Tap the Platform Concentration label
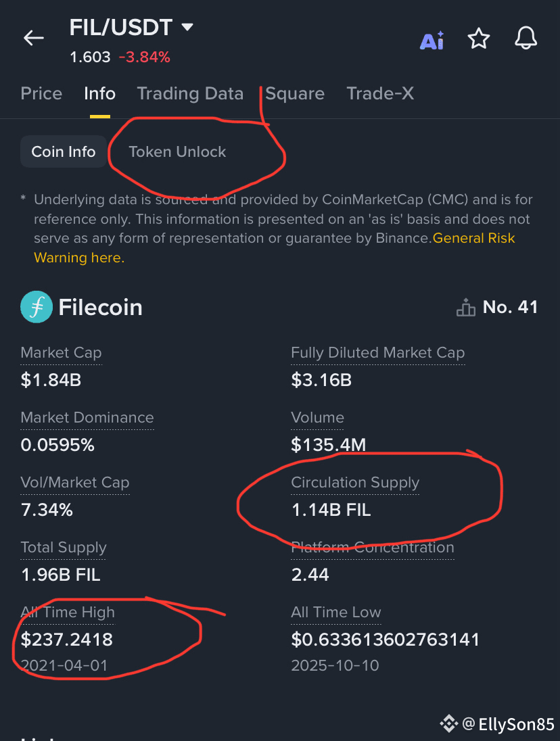The height and width of the screenshot is (741, 560). pos(373,547)
